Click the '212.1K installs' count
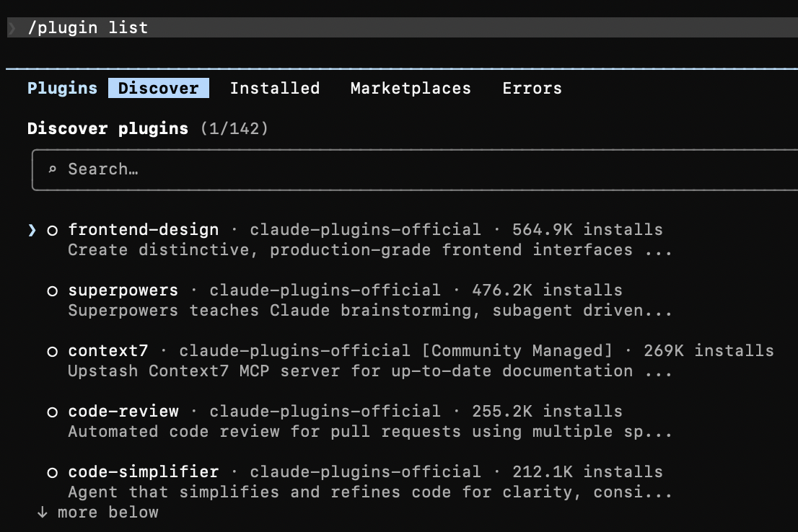The width and height of the screenshot is (798, 532). 587,472
